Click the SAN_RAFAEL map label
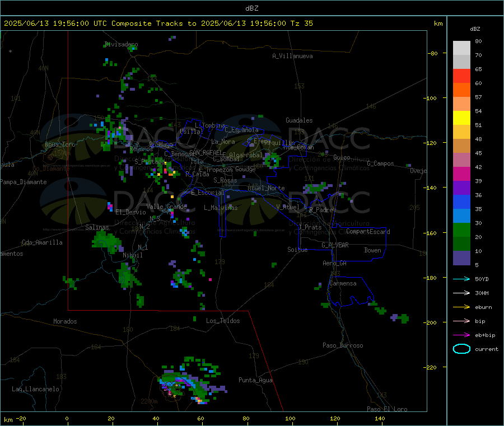 (x=205, y=152)
